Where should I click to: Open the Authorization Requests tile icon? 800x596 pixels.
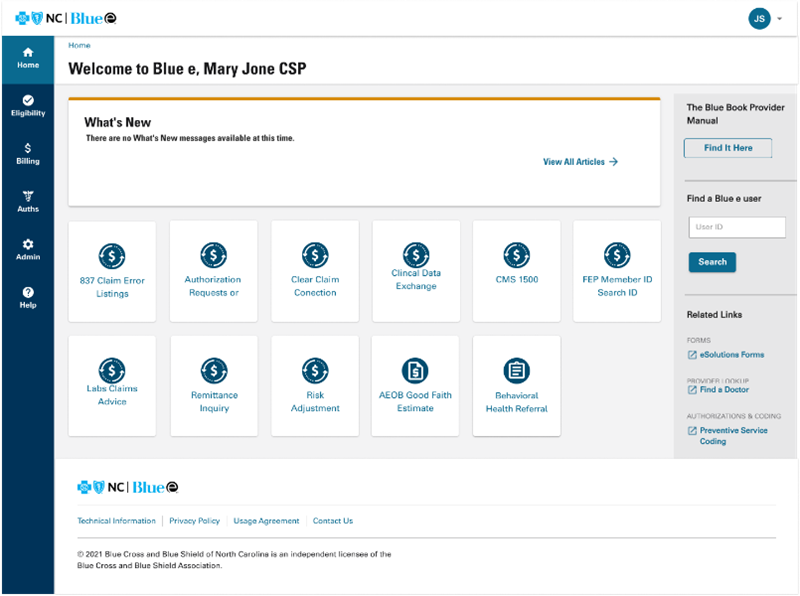point(213,254)
